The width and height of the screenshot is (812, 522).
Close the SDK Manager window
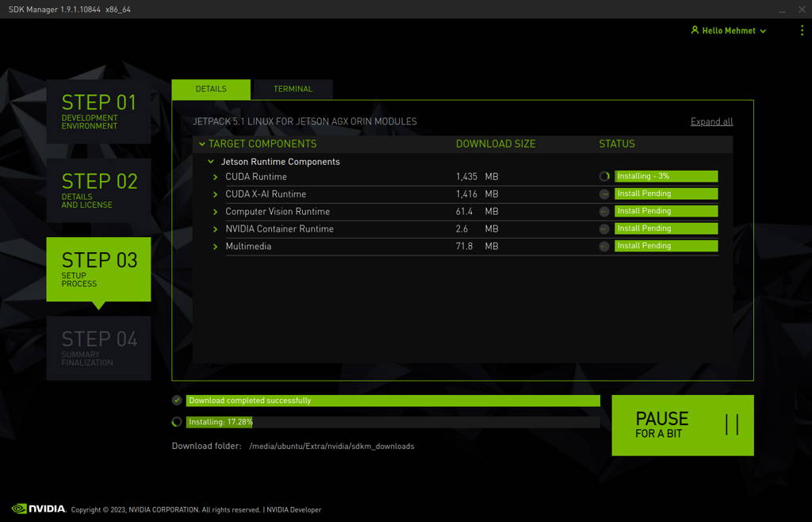802,10
